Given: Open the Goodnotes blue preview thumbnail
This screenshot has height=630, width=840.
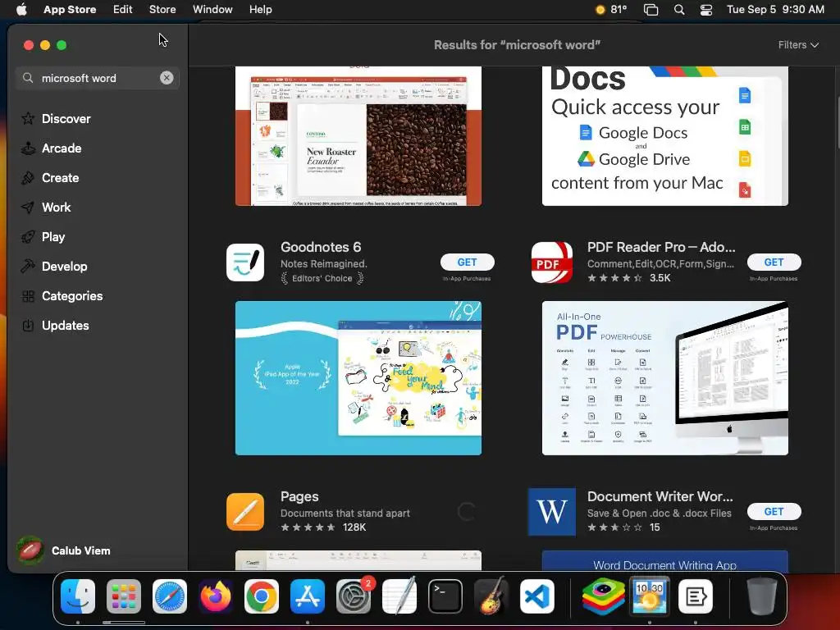Looking at the screenshot, I should pos(358,378).
